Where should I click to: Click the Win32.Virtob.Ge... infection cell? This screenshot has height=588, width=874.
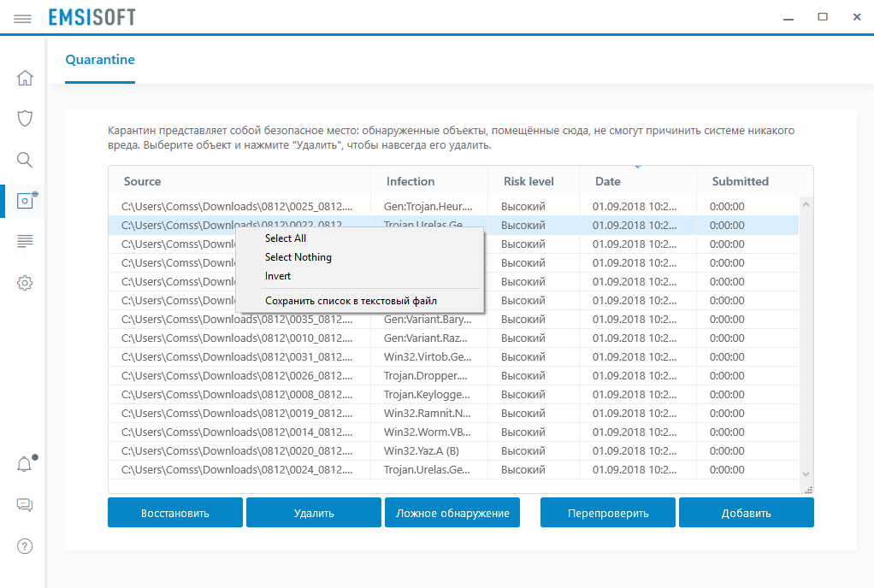(x=428, y=357)
